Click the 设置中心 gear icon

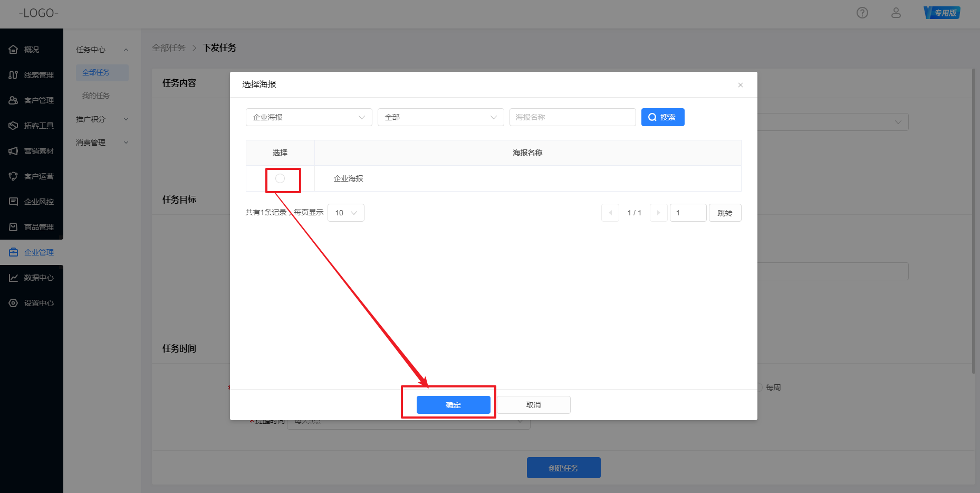pos(13,303)
